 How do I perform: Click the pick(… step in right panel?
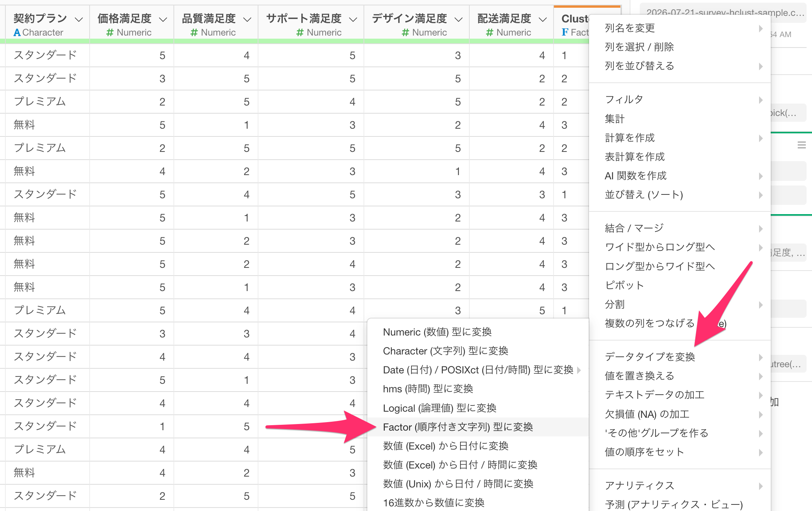[x=788, y=113]
